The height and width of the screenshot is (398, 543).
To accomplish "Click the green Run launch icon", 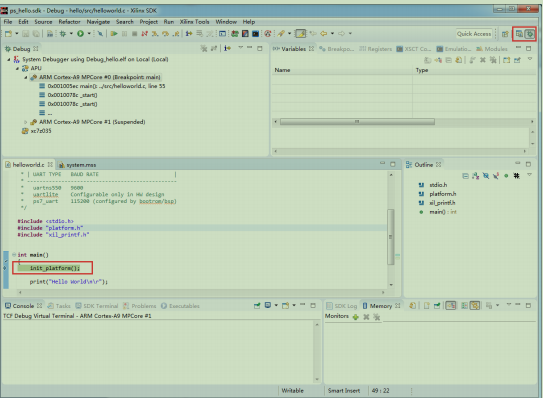I will 80,34.
